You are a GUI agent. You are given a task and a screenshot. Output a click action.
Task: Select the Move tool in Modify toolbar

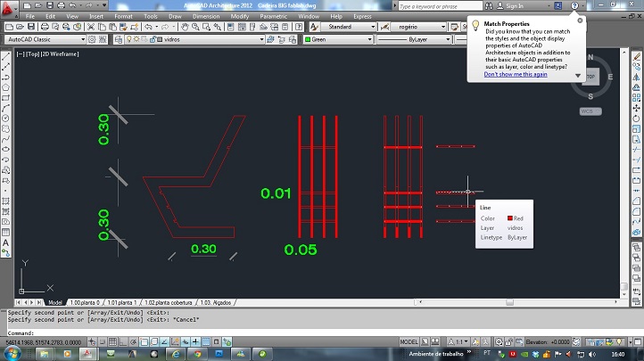tap(637, 108)
